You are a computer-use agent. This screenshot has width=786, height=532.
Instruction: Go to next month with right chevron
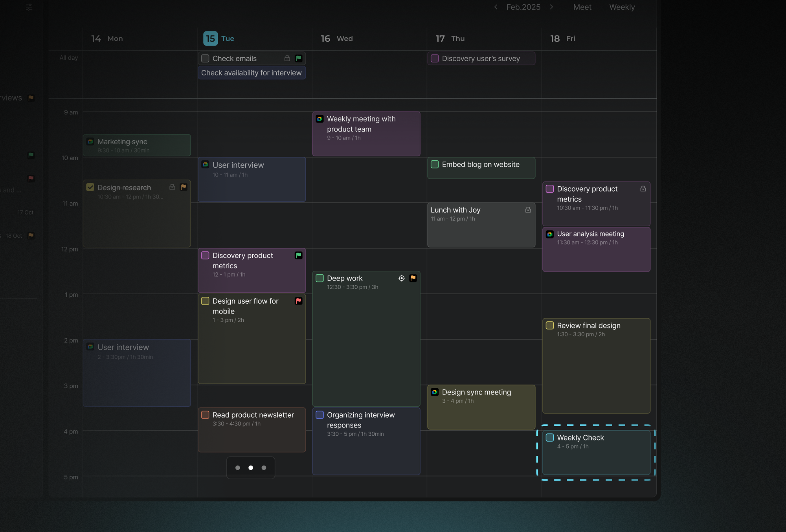coord(551,7)
